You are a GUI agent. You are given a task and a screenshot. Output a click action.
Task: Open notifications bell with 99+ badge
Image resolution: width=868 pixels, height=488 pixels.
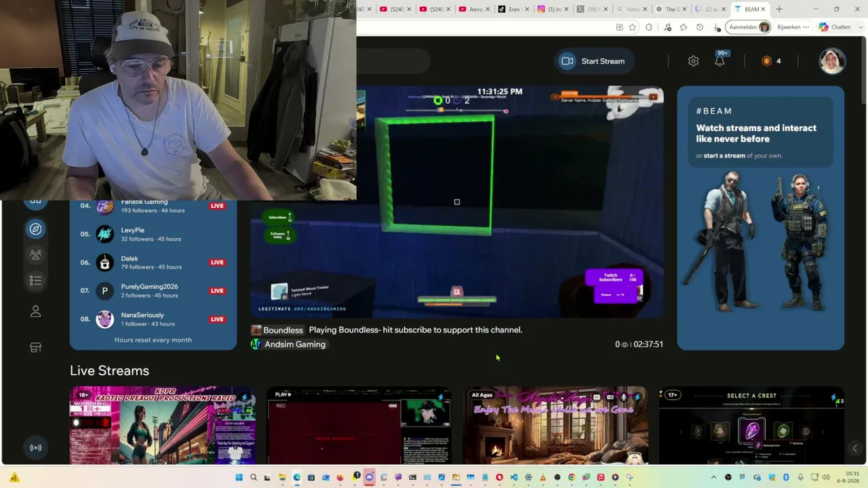pos(719,60)
